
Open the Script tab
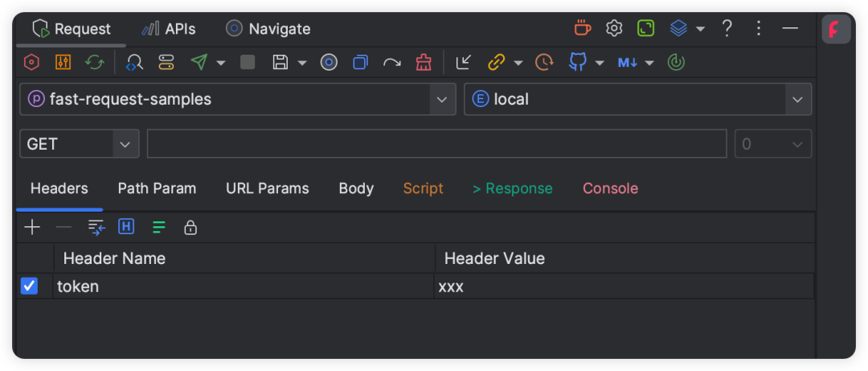click(423, 188)
